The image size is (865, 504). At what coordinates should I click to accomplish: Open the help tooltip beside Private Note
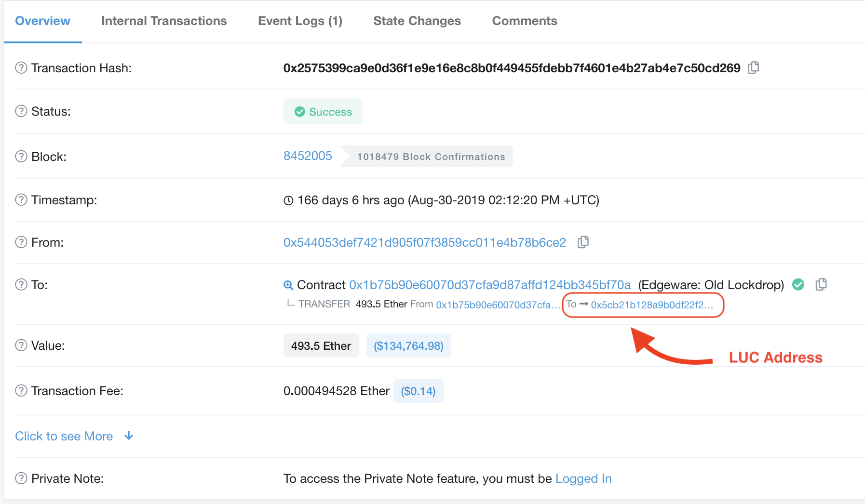click(x=21, y=478)
